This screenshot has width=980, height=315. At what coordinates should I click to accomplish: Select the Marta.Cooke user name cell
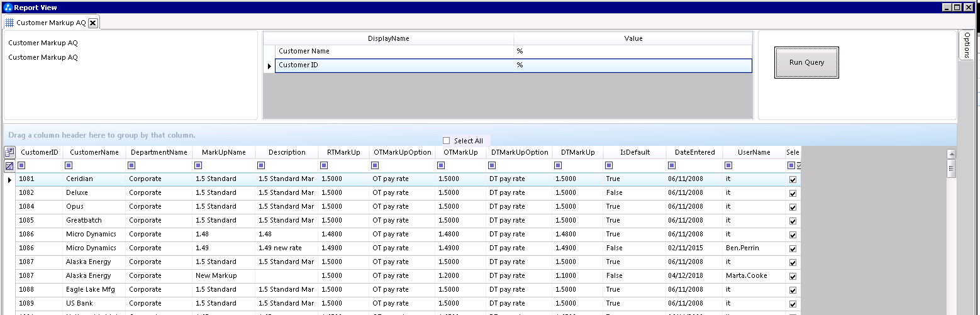pos(754,276)
